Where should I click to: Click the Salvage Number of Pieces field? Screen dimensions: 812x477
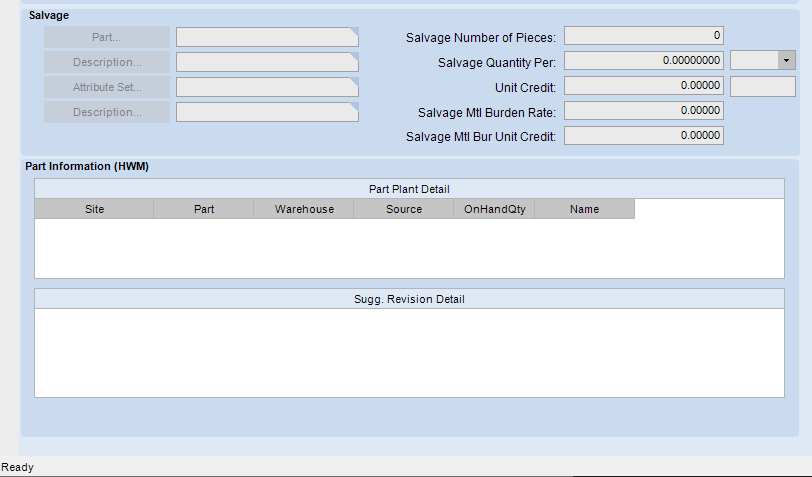(x=644, y=36)
